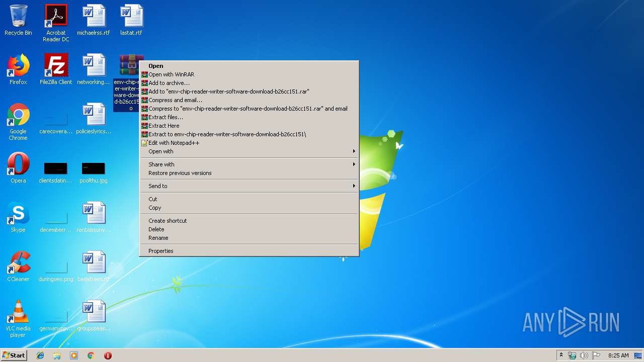Click the volume speaker tray icon
The height and width of the screenshot is (362, 644).
pyautogui.click(x=584, y=355)
